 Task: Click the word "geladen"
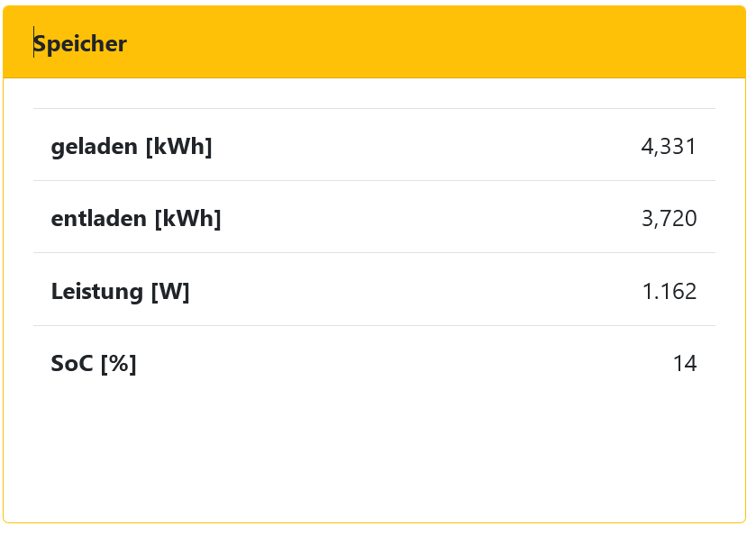point(95,146)
